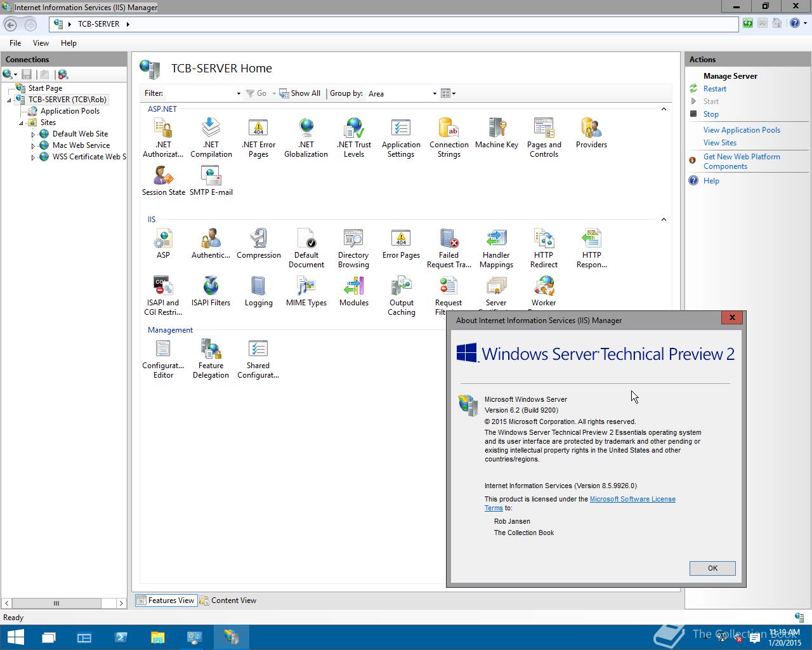812x650 pixels.
Task: Open the Authentication feature
Action: [211, 244]
